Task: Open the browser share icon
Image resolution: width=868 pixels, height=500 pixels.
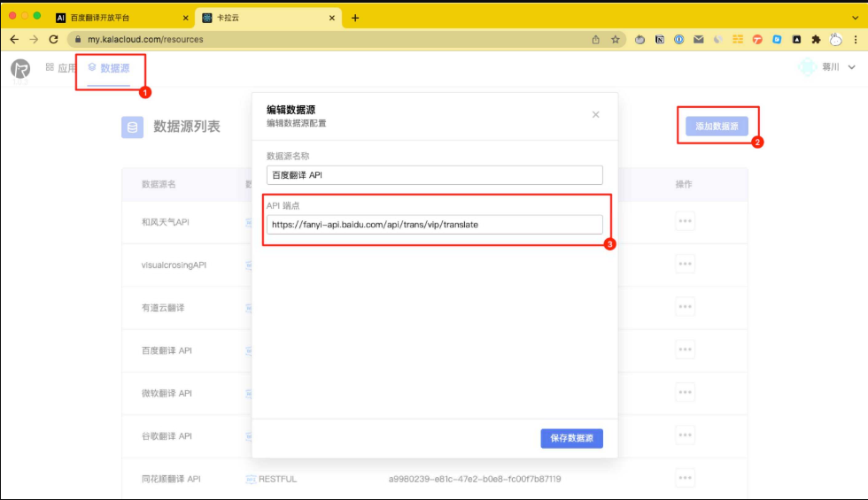Action: tap(595, 39)
